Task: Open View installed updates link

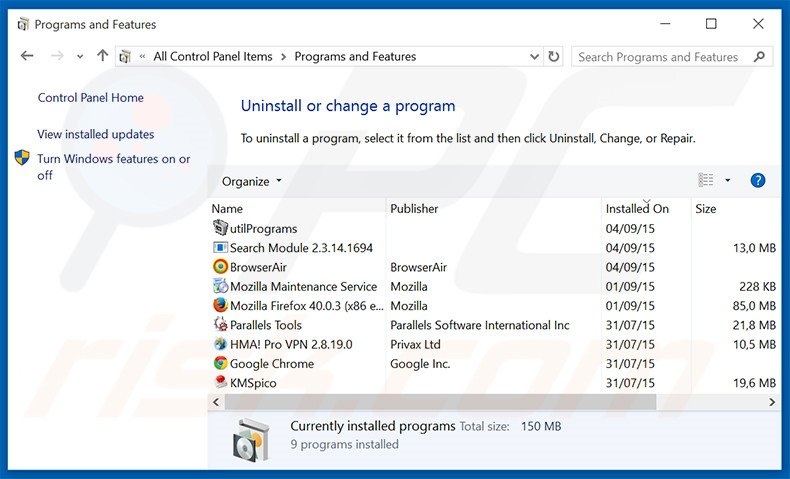Action: point(96,134)
